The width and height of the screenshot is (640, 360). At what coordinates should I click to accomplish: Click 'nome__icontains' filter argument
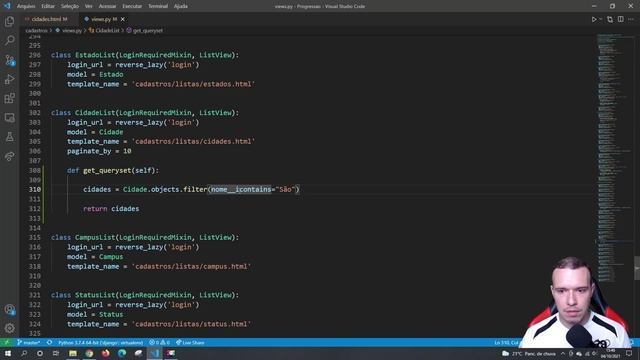pyautogui.click(x=241, y=189)
